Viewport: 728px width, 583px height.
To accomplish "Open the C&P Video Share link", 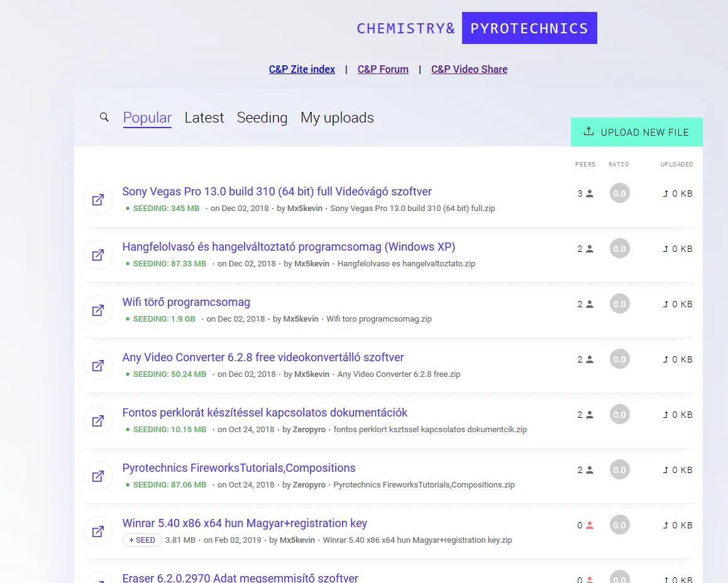I will [x=469, y=69].
